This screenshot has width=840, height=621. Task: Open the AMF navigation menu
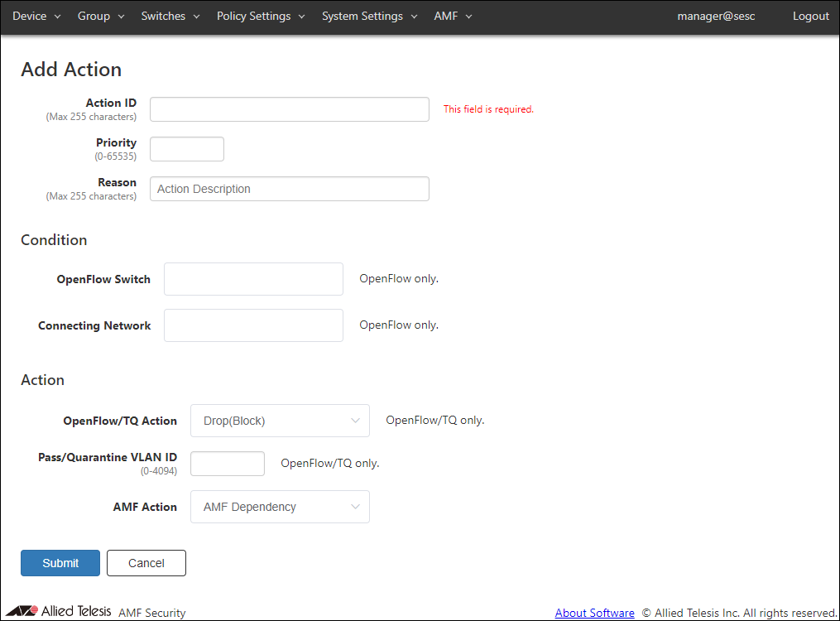click(x=453, y=16)
